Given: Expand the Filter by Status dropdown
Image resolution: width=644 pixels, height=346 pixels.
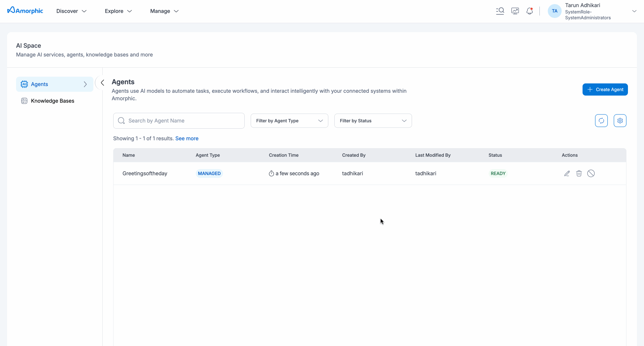Looking at the screenshot, I should point(373,121).
